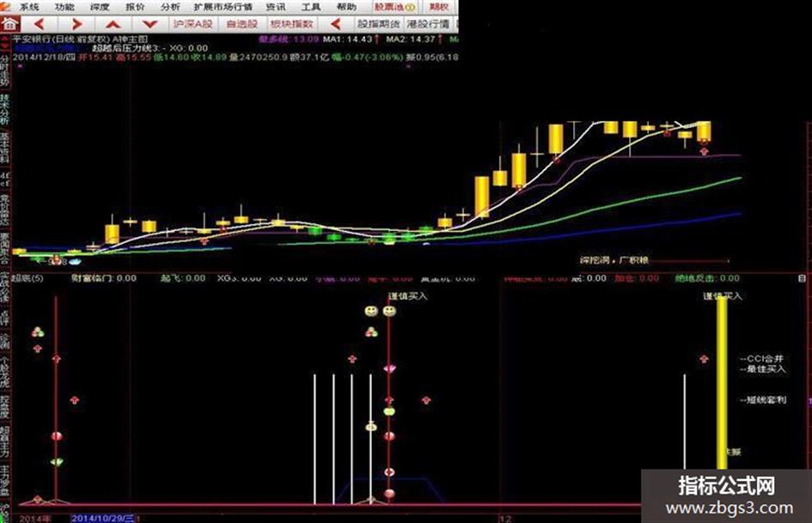Open the 帮助 menu
This screenshot has height=523, width=812.
point(346,7)
